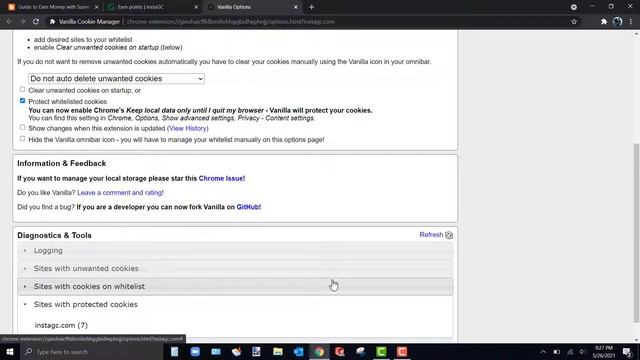Open the Chrome Issue link
The width and height of the screenshot is (640, 360).
pos(222,178)
